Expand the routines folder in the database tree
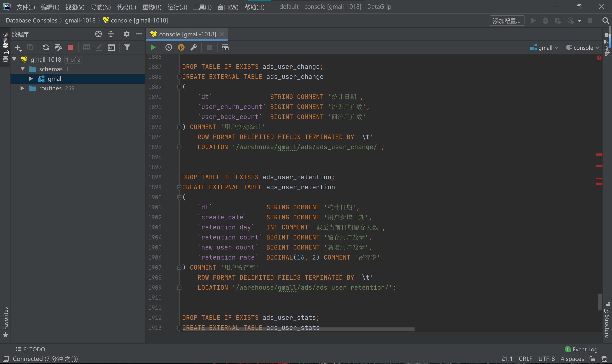Screen dimensions: 612x364 tap(22, 88)
